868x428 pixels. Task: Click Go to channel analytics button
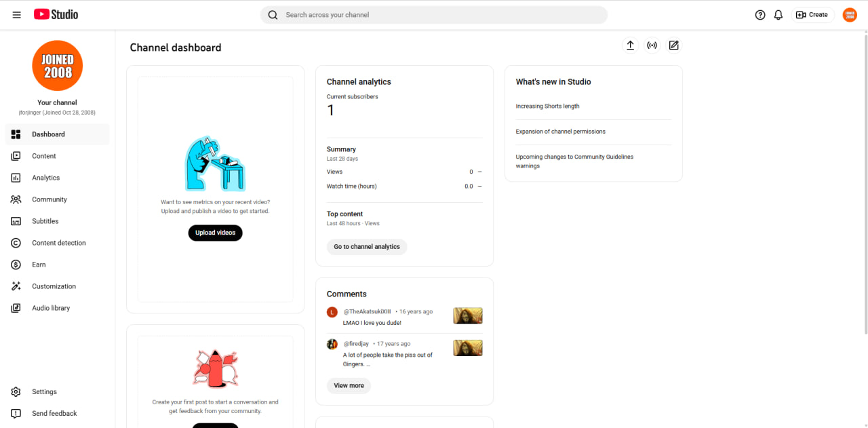pyautogui.click(x=367, y=247)
